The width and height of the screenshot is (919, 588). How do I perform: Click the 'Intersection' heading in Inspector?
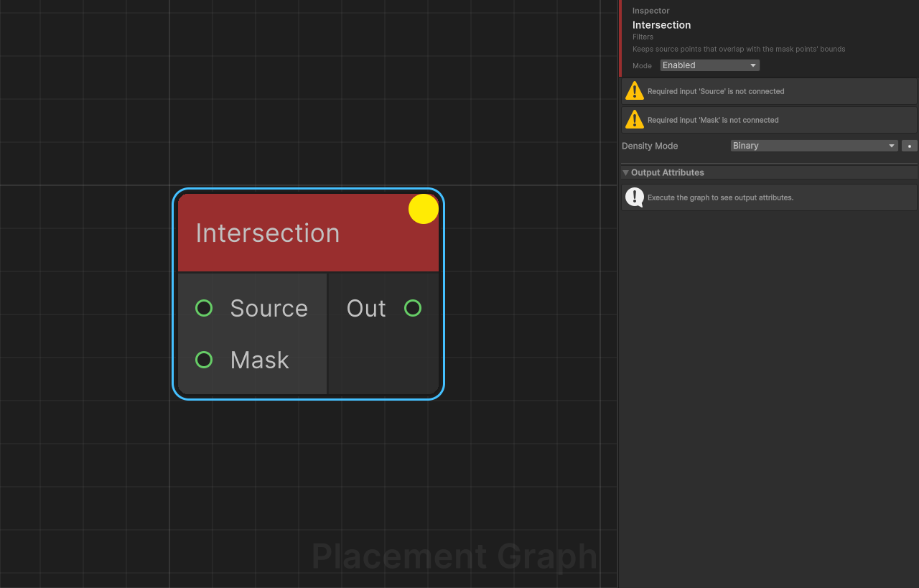(662, 25)
